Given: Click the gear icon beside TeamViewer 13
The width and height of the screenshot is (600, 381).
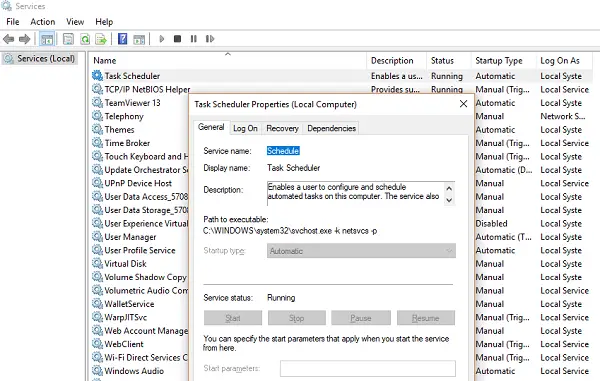Looking at the screenshot, I should pos(98,102).
